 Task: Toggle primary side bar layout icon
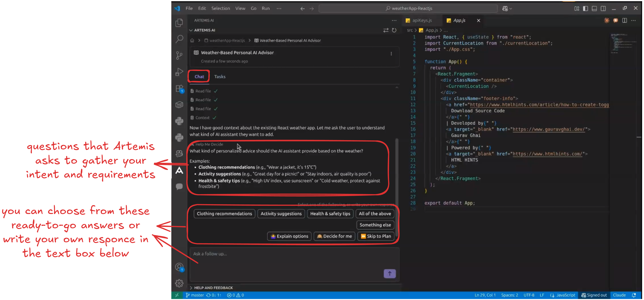coord(585,8)
